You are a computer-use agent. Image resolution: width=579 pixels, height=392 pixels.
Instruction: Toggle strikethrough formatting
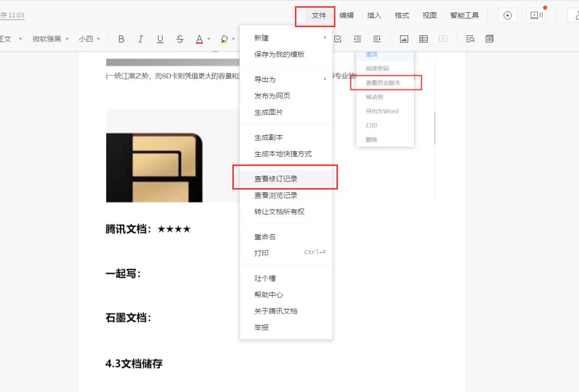[x=180, y=38]
